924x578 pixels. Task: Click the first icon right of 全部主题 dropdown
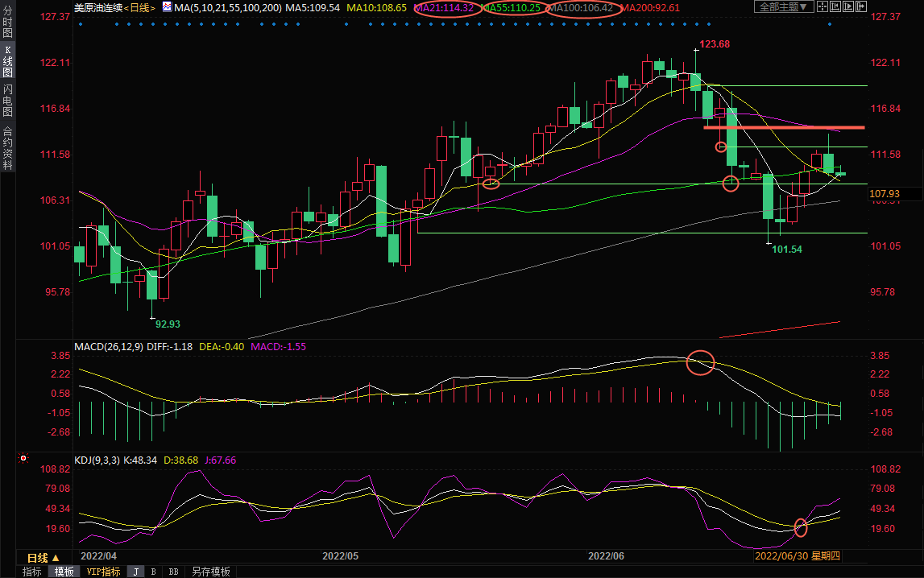(x=821, y=7)
